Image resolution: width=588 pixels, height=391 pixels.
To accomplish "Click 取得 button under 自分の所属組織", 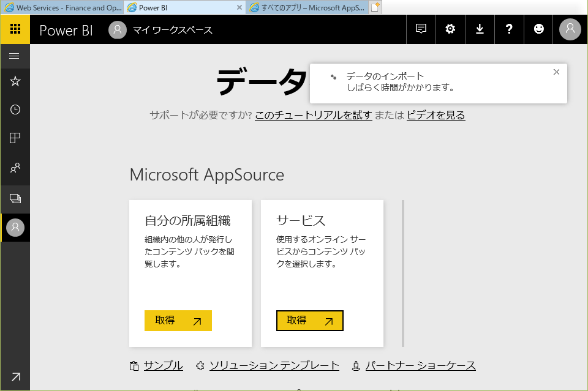I will click(x=178, y=321).
